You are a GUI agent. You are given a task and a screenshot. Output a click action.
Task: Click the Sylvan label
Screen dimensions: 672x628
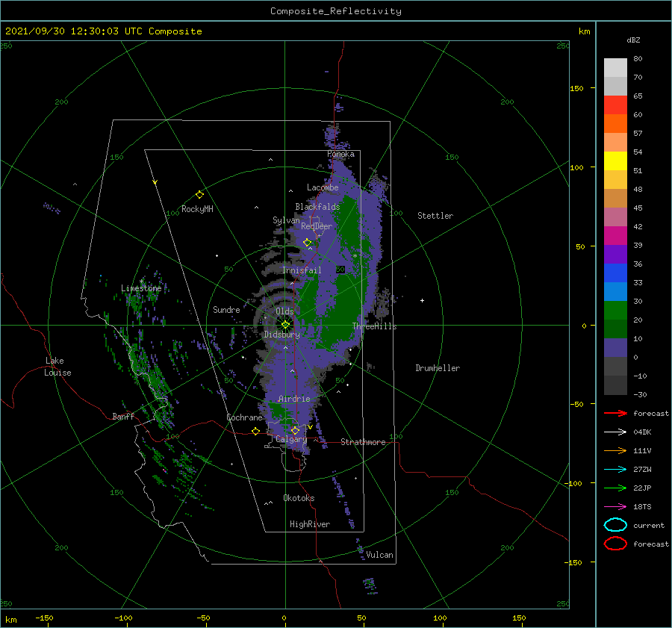coord(286,220)
